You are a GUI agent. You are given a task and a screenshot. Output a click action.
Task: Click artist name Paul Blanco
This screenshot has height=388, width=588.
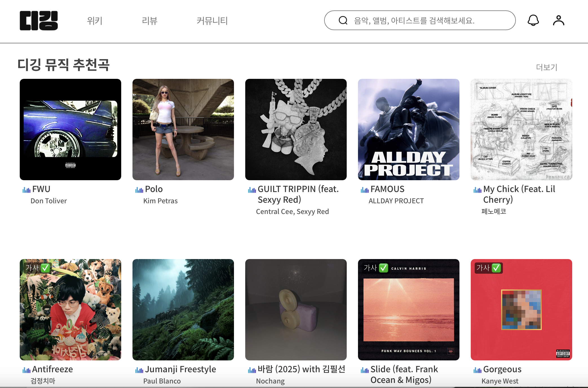(162, 381)
